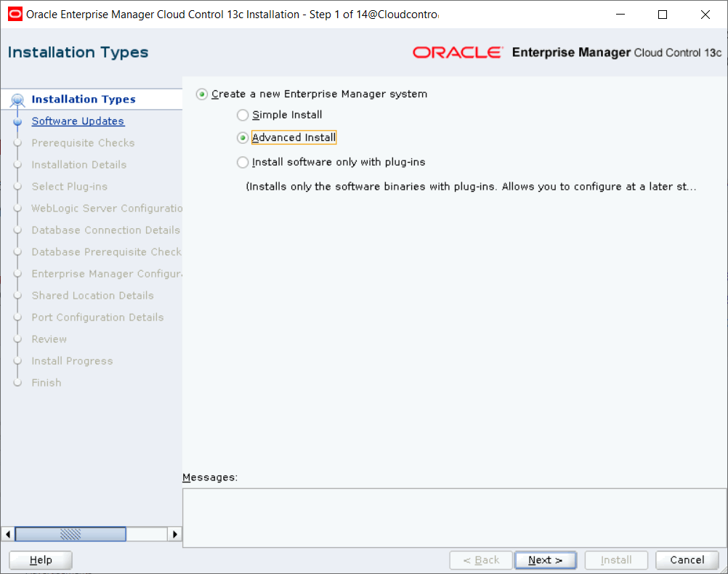Minimize the installer window
Viewport: 728px width, 574px height.
[620, 15]
